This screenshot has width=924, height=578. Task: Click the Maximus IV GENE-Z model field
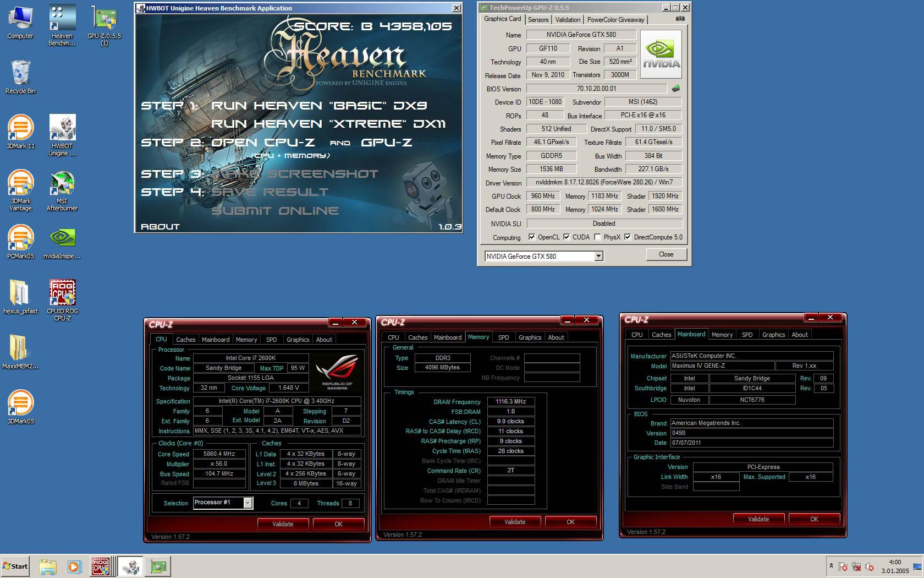pyautogui.click(x=722, y=366)
